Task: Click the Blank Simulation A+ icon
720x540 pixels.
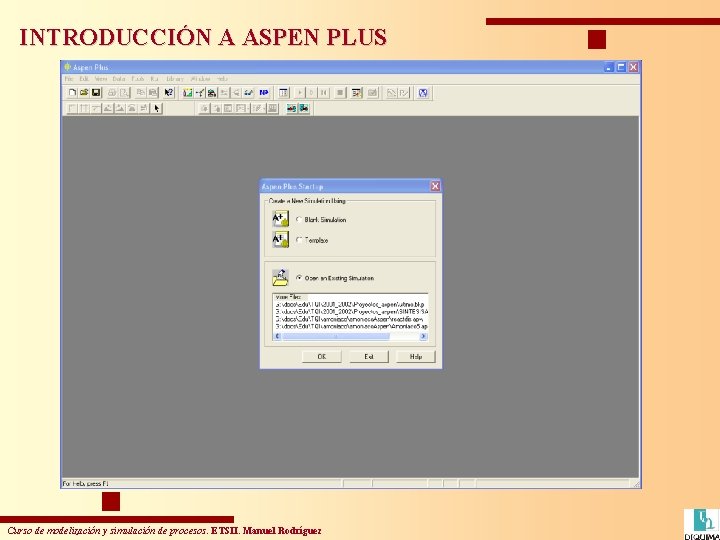Action: coord(281,219)
